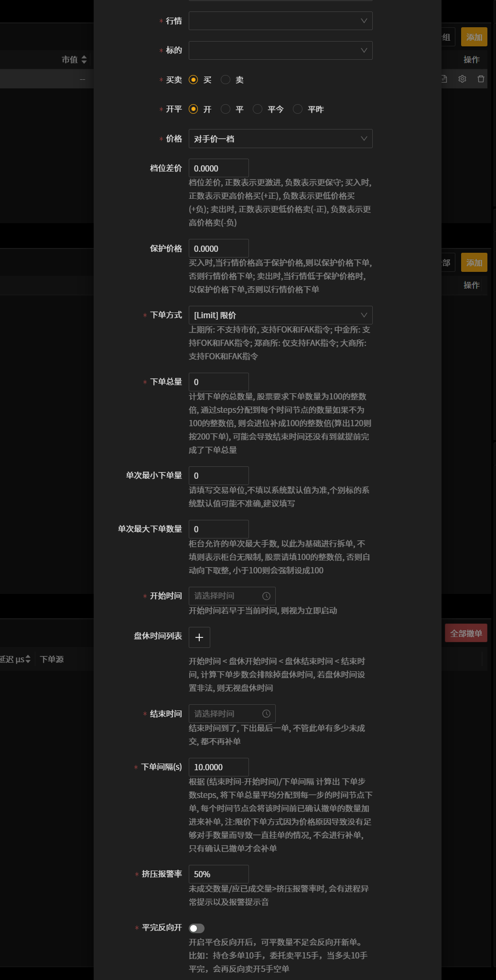
Task: Click the 下单源 column header
Action: coord(52,659)
